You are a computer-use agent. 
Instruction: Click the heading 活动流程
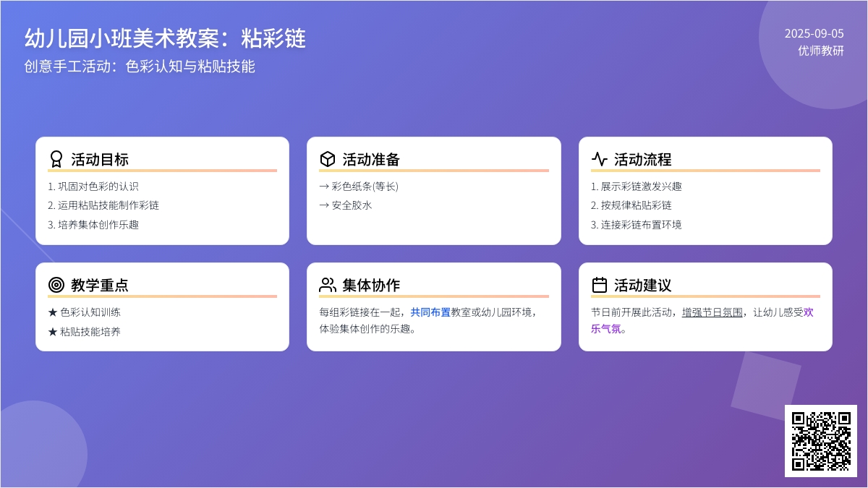tap(643, 159)
